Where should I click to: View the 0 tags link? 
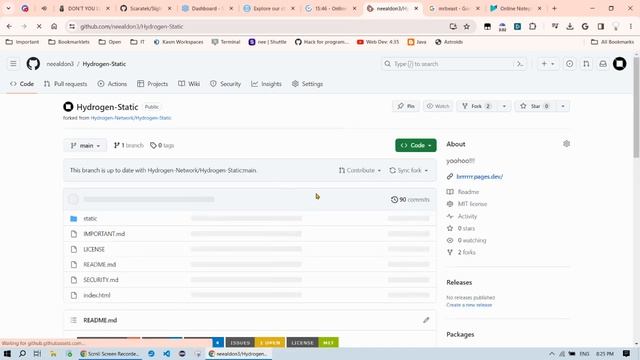[162, 145]
